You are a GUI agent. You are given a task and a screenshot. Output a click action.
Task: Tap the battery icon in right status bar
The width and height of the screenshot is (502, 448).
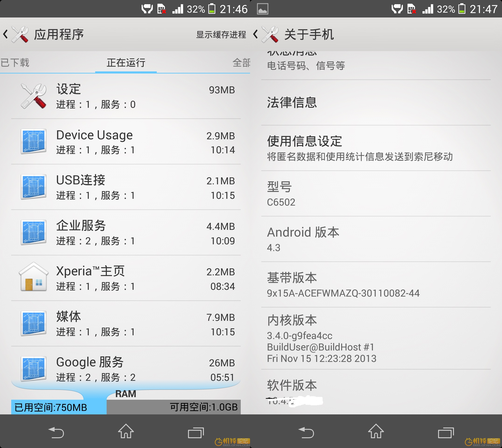coord(462,9)
